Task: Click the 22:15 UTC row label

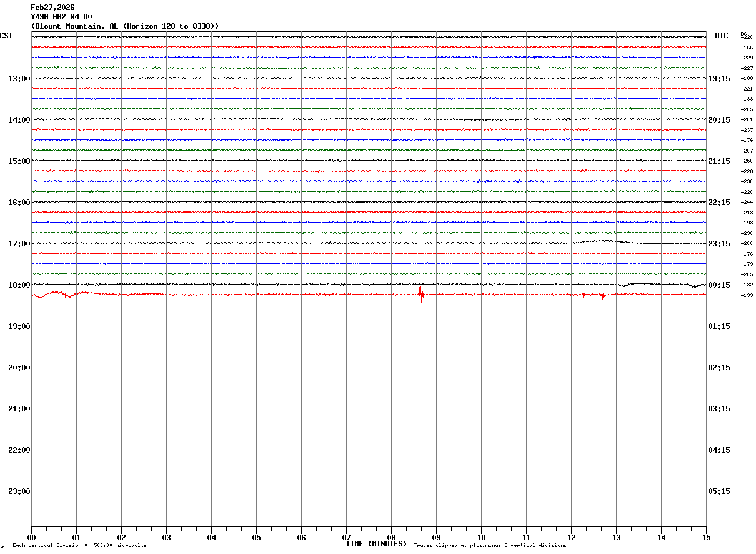Action: (719, 202)
